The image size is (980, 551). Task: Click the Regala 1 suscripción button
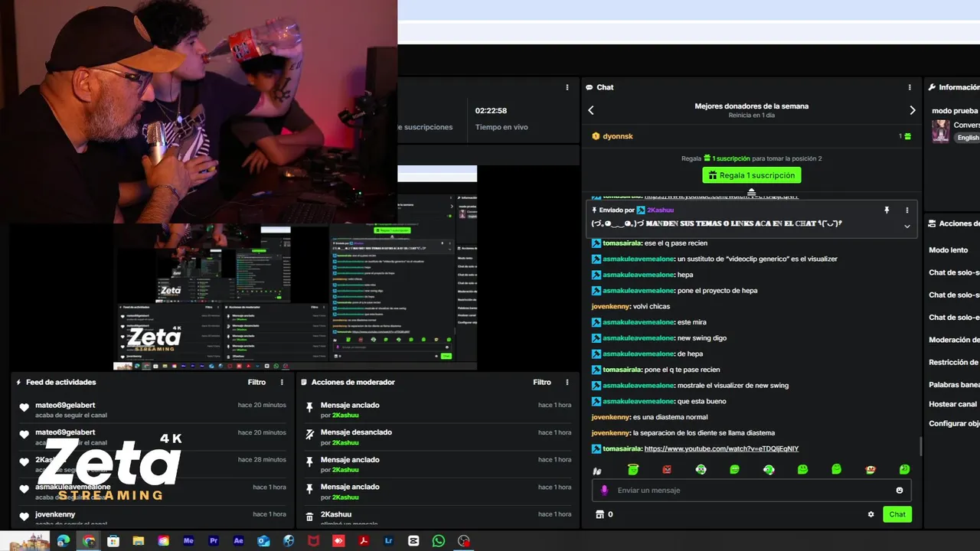click(752, 175)
